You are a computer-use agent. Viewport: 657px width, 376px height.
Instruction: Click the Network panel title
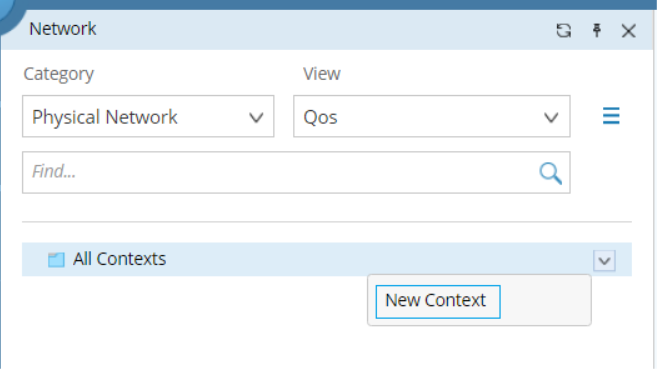pos(63,29)
